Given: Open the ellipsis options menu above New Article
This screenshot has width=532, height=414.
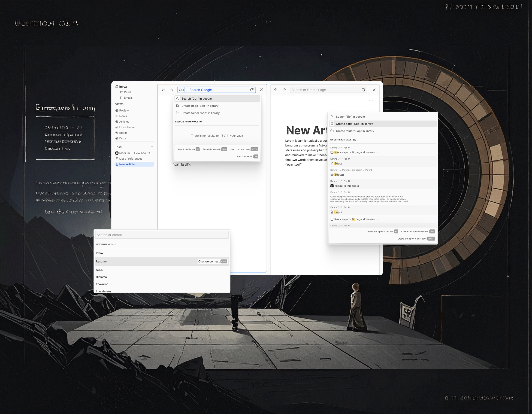Looking at the screenshot, I should pos(371,101).
